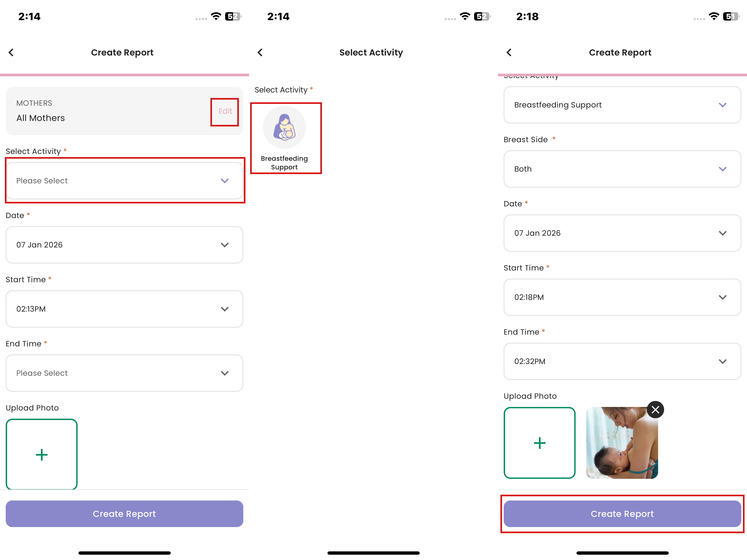Tap back arrow on first Create Report screen
The height and width of the screenshot is (560, 747).
[11, 53]
